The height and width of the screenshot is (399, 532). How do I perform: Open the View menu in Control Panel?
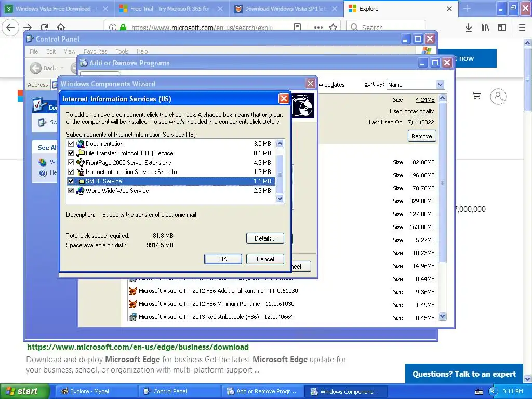tap(70, 51)
